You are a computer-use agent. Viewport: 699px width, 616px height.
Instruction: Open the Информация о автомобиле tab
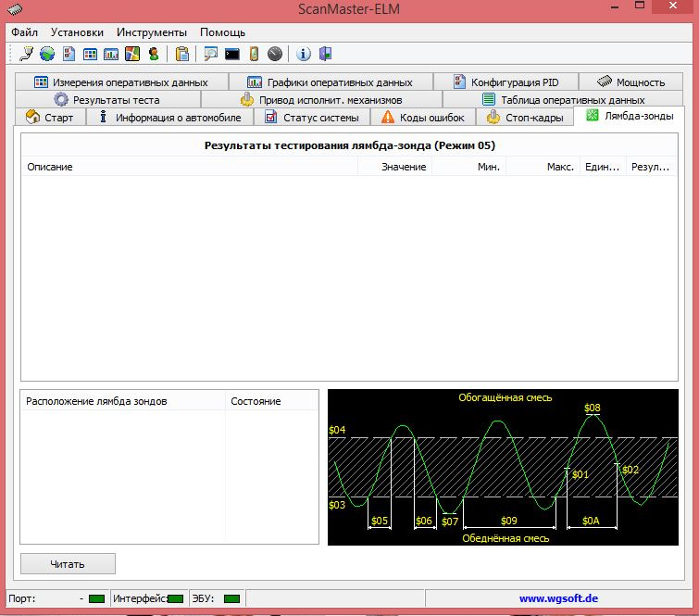coord(169,118)
